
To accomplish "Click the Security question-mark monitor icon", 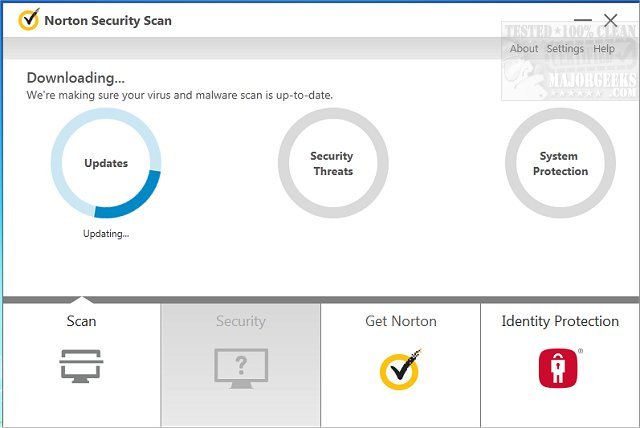I will [241, 367].
